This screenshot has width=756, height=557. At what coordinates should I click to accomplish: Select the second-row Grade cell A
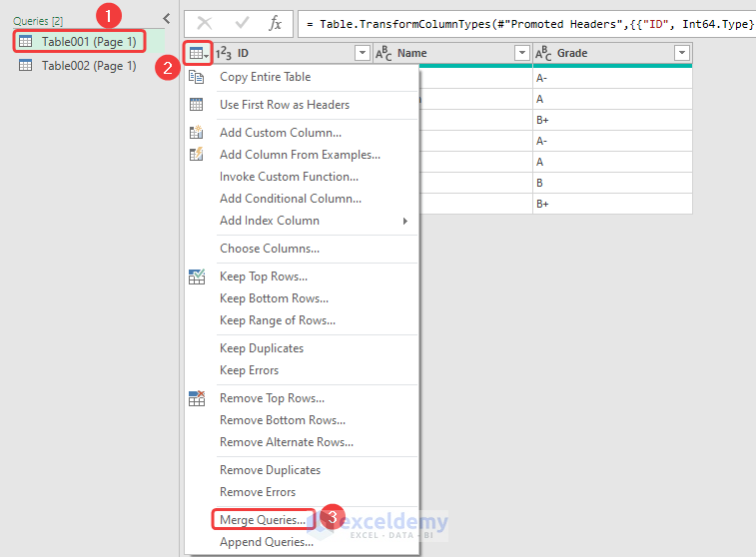coord(612,99)
